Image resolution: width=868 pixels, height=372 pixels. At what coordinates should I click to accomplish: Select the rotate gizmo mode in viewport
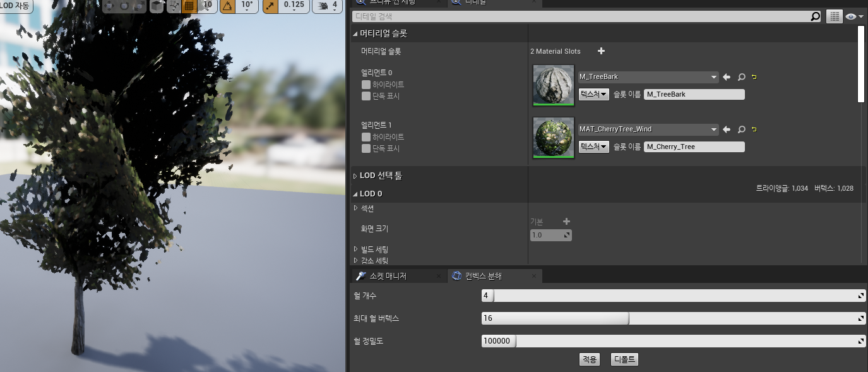click(125, 6)
